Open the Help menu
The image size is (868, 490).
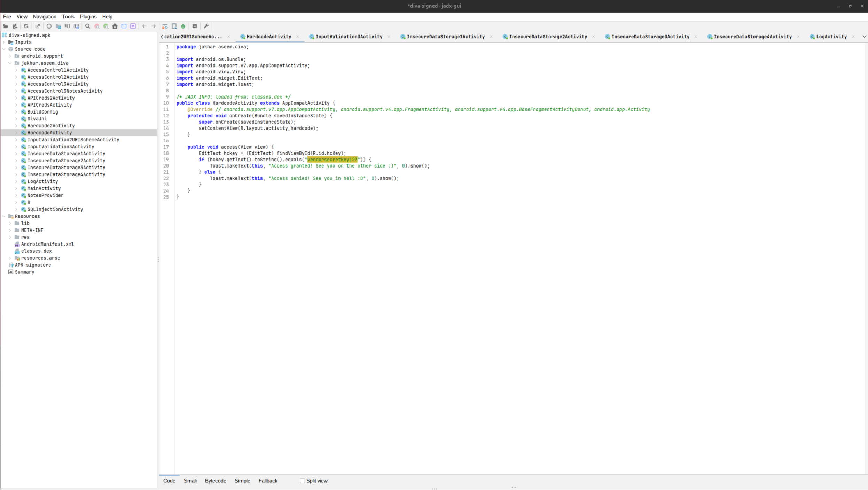[x=107, y=16]
